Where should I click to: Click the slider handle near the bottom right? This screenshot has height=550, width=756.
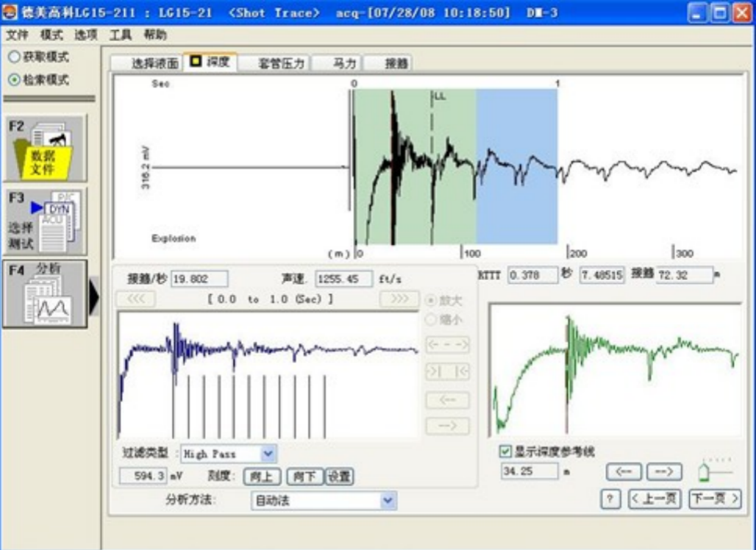tap(704, 471)
